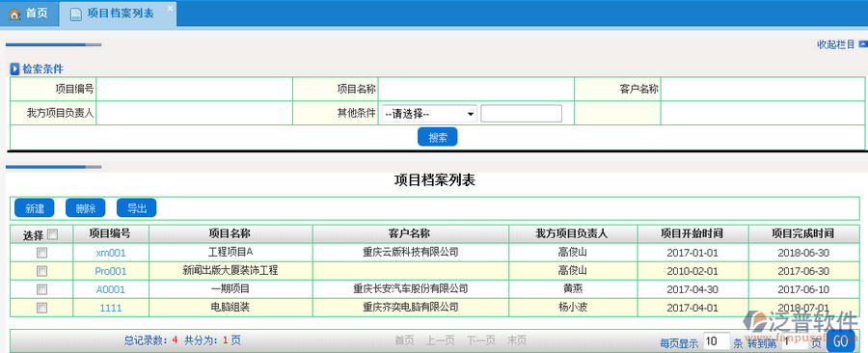Close the 项目档案列表 tab
The width and height of the screenshot is (868, 353).
click(170, 8)
